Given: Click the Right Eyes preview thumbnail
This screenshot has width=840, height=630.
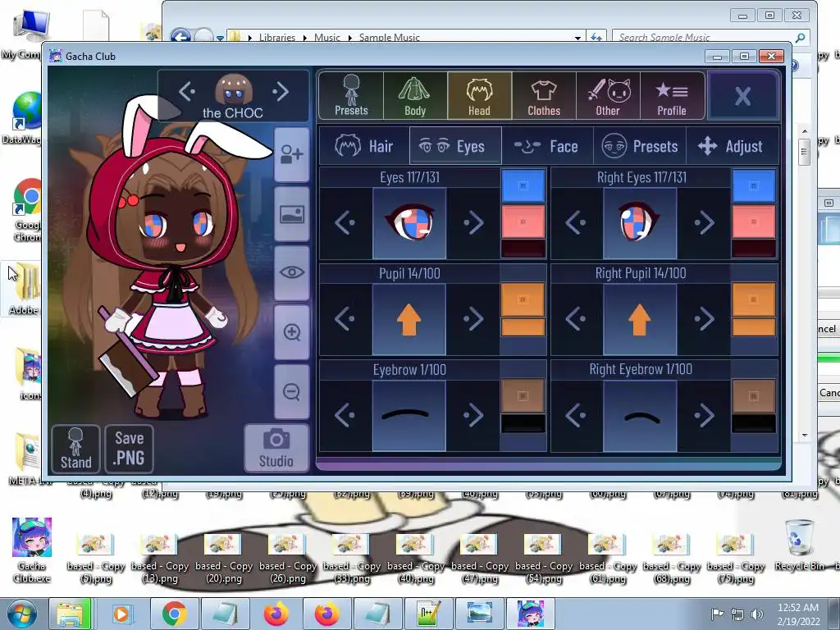Looking at the screenshot, I should (640, 223).
